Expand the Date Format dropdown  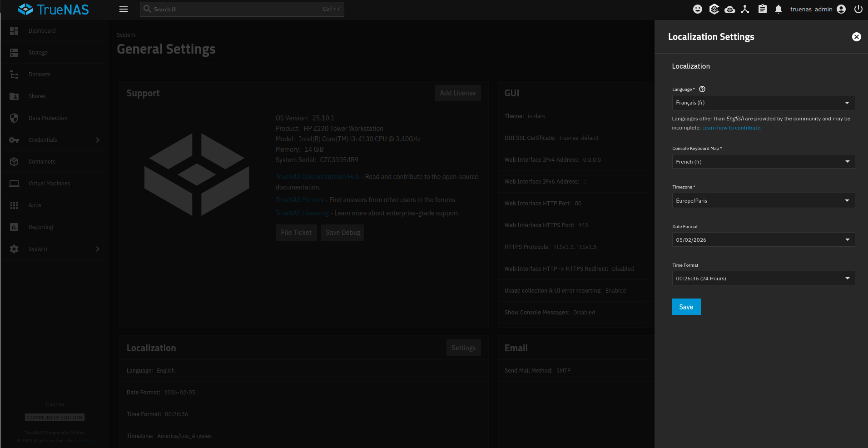coord(763,240)
